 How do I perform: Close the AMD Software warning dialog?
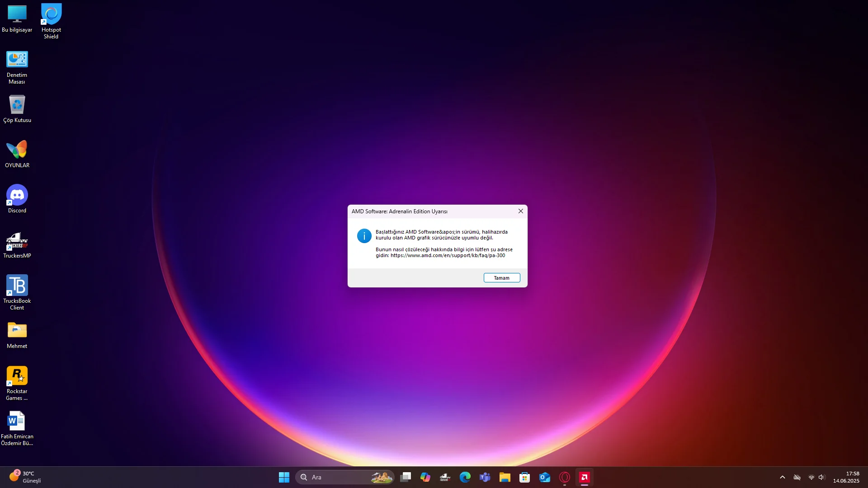[520, 211]
